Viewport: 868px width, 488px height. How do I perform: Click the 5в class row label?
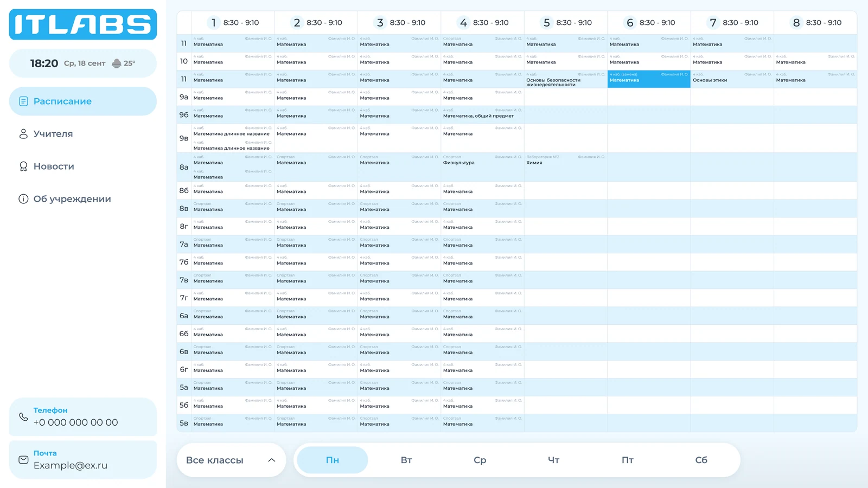pyautogui.click(x=184, y=423)
